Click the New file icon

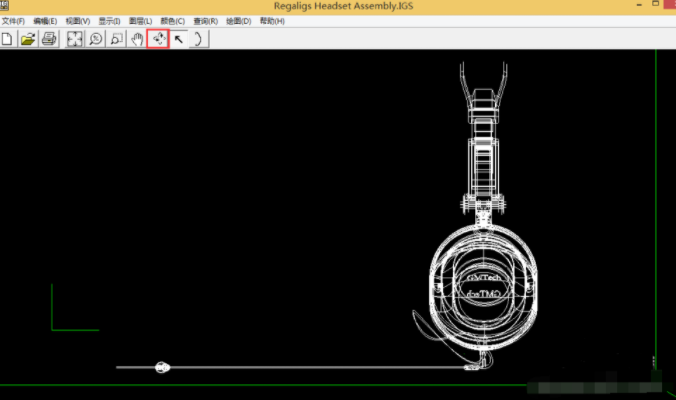[7, 39]
